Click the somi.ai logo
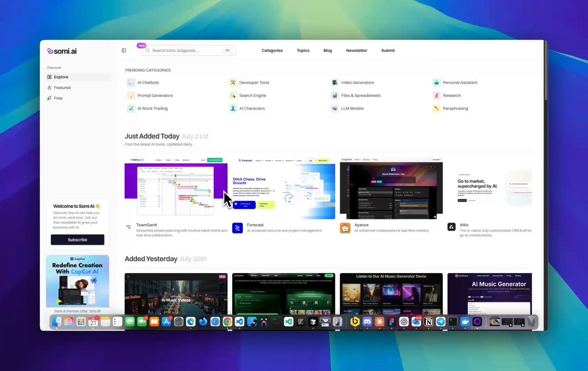This screenshot has width=588, height=371. (x=62, y=51)
